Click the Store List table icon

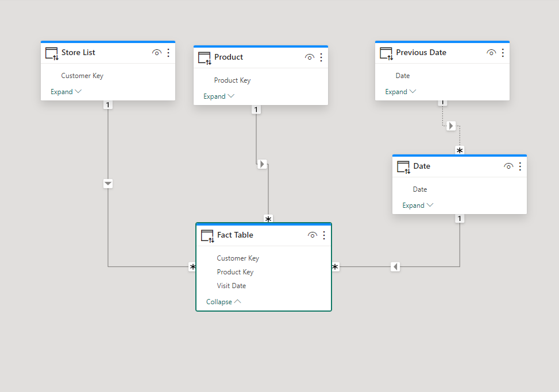tap(52, 54)
